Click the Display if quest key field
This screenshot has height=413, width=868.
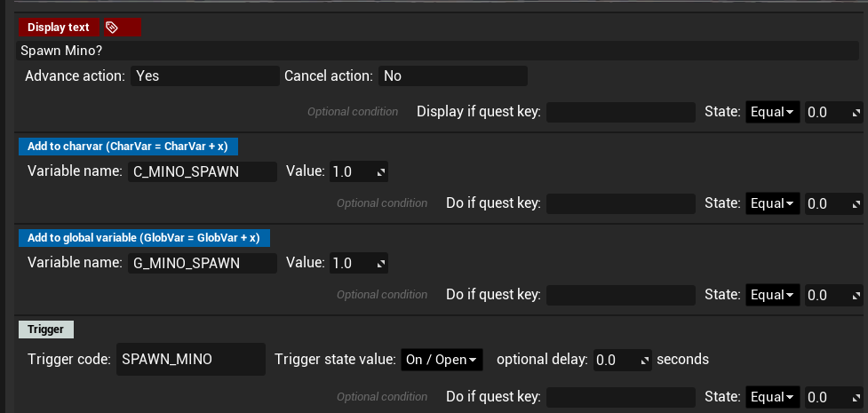coord(620,112)
